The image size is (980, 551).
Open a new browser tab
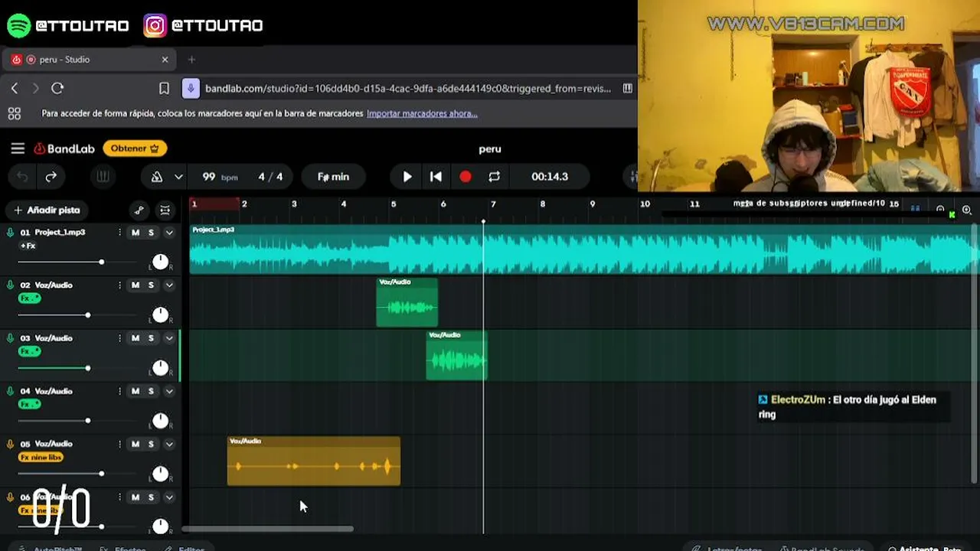(x=191, y=60)
